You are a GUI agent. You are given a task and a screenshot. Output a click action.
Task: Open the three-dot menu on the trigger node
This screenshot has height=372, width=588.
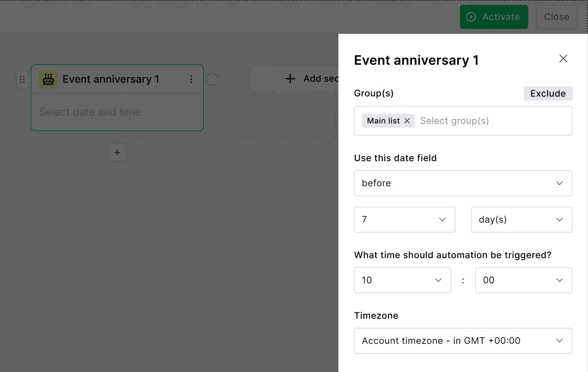(x=191, y=79)
